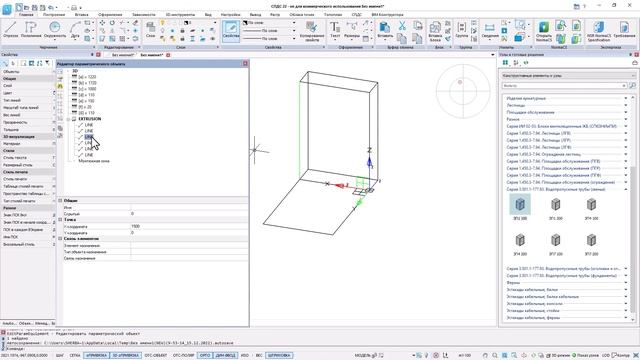Click the Вставить paste button
The height and width of the screenshot is (360, 640).
pos(385,30)
